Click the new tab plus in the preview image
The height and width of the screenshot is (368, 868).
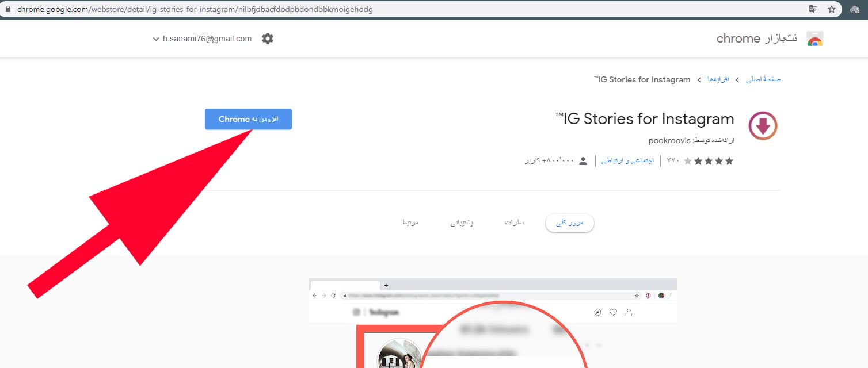[386, 285]
